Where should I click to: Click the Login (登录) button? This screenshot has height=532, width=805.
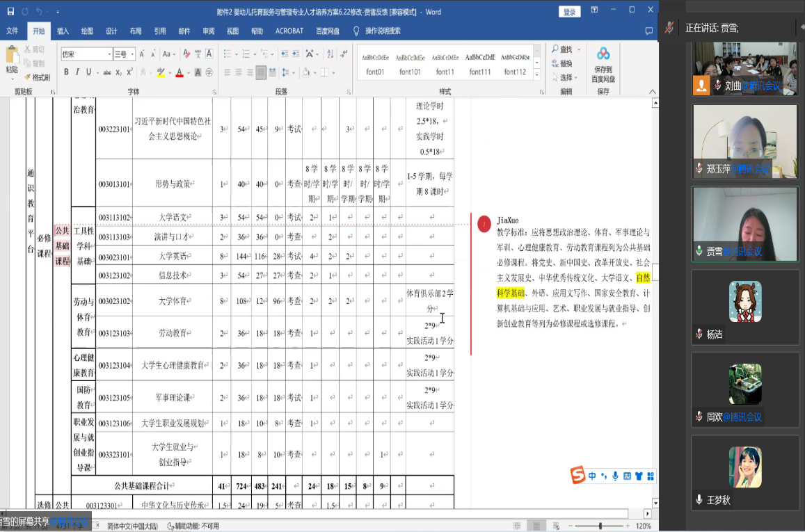pos(569,12)
